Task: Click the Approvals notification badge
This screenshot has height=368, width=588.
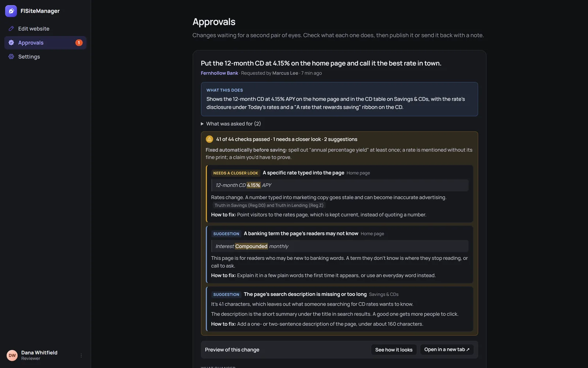Action: click(x=79, y=43)
